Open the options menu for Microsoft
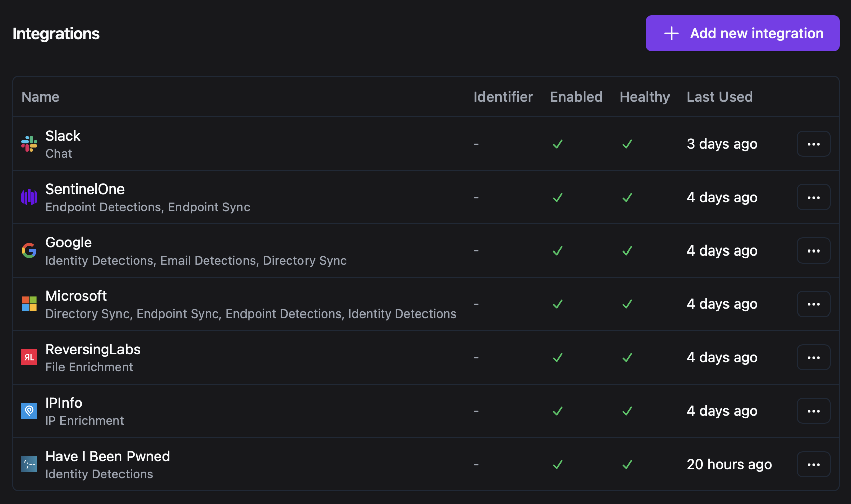851x504 pixels. tap(813, 304)
